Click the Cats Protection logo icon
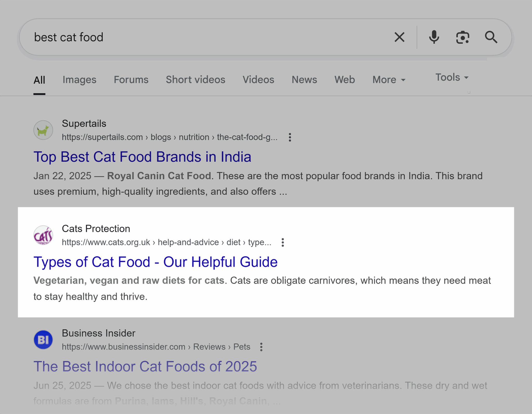532x414 pixels. (43, 235)
